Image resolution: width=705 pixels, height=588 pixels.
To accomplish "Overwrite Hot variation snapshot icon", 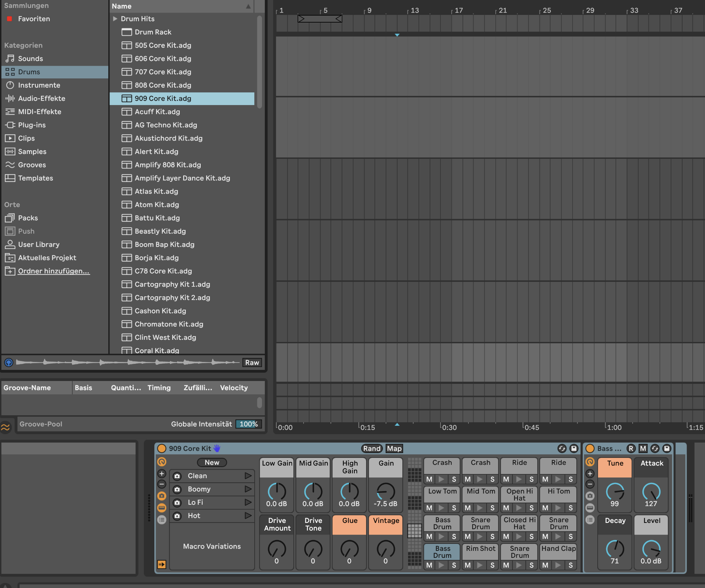I will [x=177, y=516].
